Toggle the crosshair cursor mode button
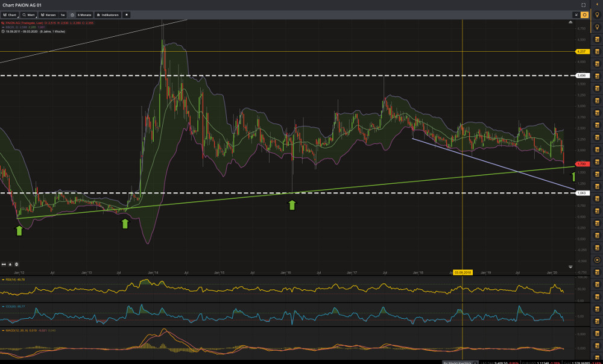The image size is (603, 364). click(576, 15)
